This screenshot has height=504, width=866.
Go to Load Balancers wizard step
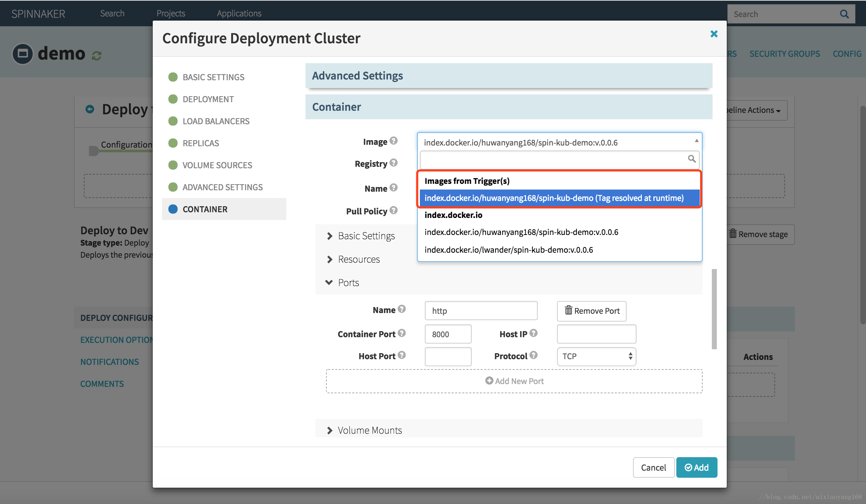[x=224, y=121]
